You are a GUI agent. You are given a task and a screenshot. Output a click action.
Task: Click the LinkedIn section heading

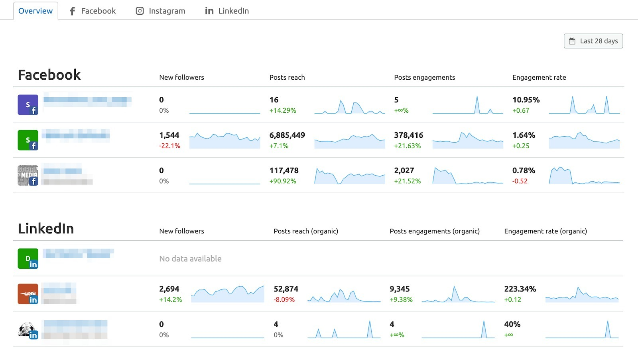point(46,229)
